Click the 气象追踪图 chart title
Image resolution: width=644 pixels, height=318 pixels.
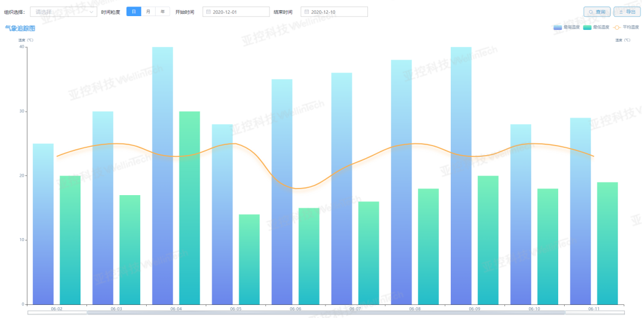point(20,29)
